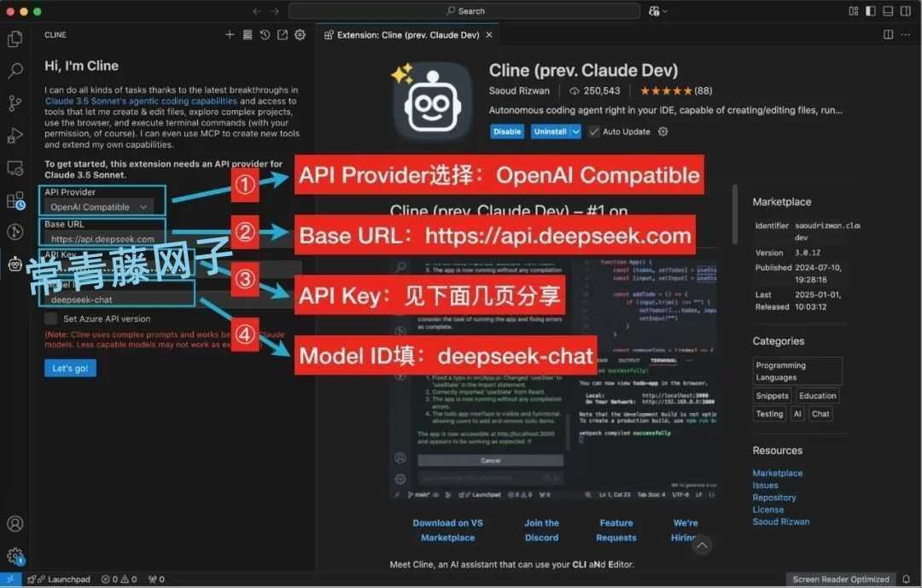Go forward with the title bar arrow
The height and width of the screenshot is (588, 922).
tap(275, 10)
